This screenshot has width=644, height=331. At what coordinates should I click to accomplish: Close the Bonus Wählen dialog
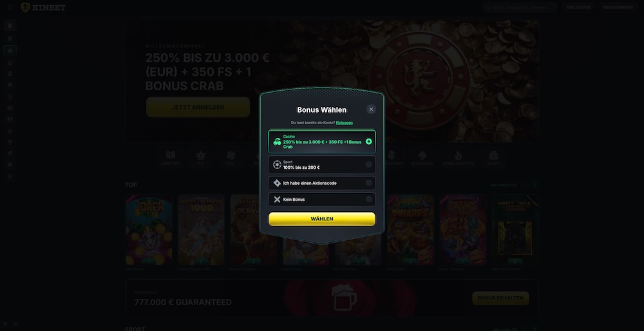coord(372,109)
